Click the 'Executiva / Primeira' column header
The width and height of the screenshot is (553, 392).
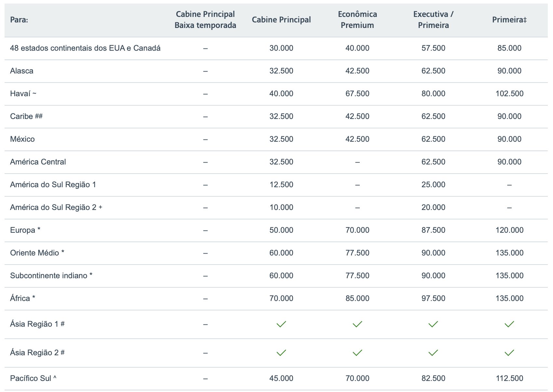click(x=433, y=20)
